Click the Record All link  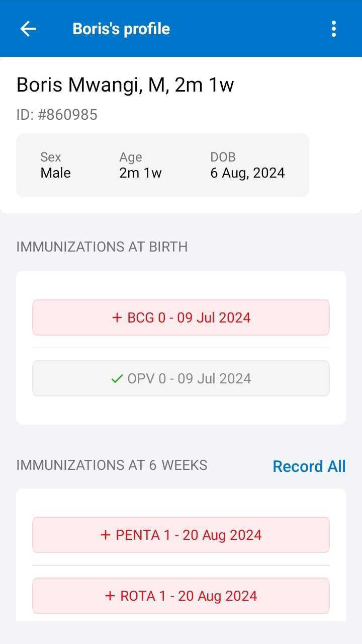(x=309, y=466)
